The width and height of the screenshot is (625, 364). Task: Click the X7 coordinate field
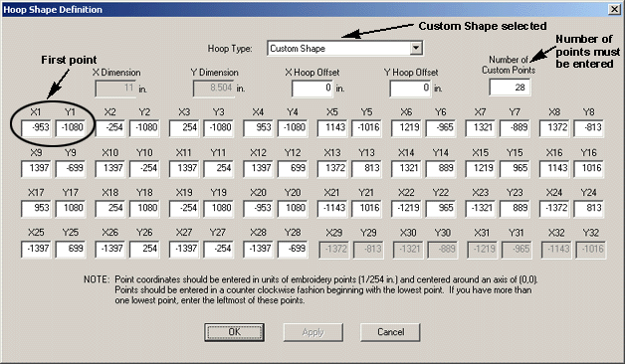pos(481,128)
